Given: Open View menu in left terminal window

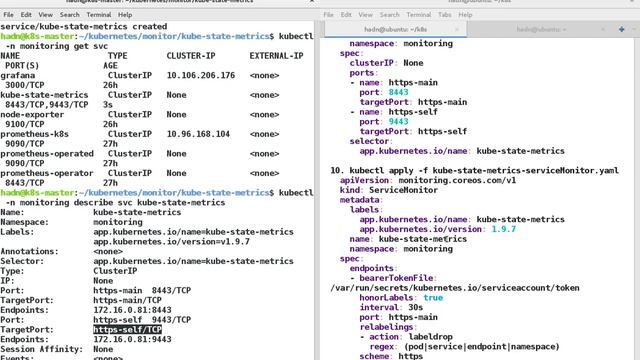Looking at the screenshot, I should 45,15.
